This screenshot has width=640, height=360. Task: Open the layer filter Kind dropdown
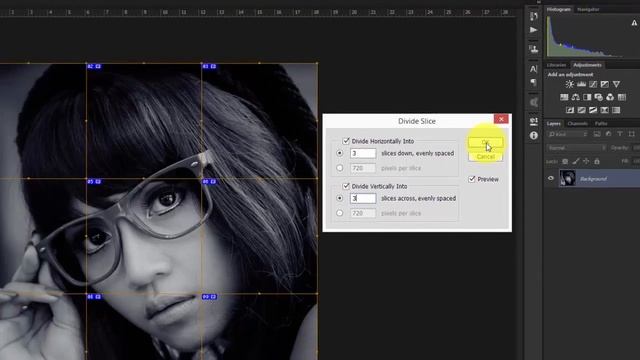coord(568,134)
